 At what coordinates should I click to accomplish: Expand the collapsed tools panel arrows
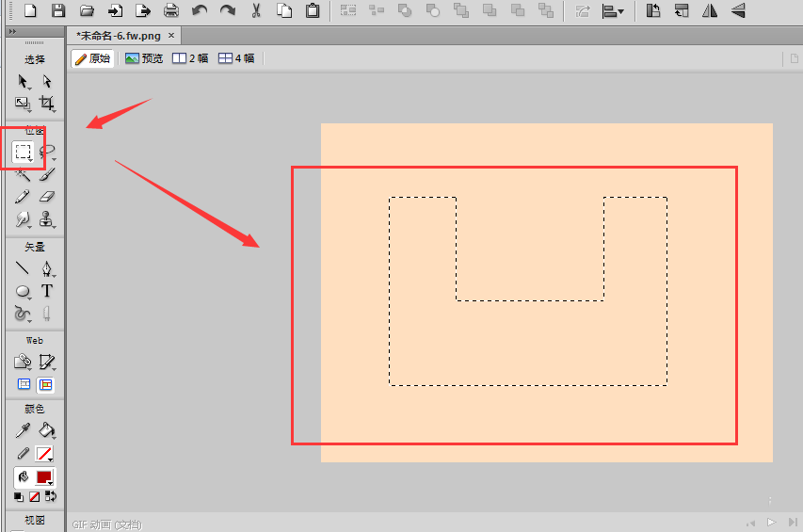11,32
